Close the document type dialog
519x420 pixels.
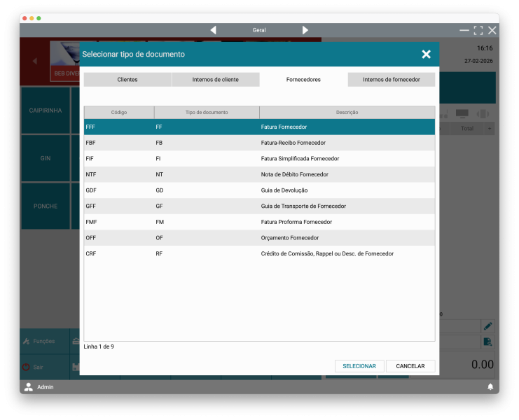tap(426, 54)
